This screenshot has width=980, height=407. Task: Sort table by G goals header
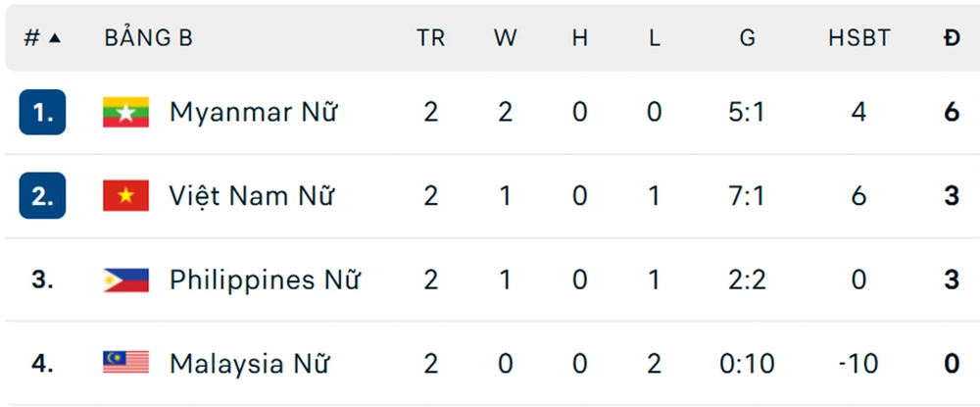point(748,38)
